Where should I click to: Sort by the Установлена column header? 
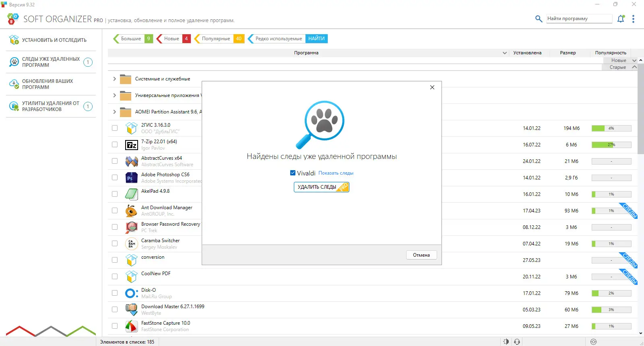(527, 53)
